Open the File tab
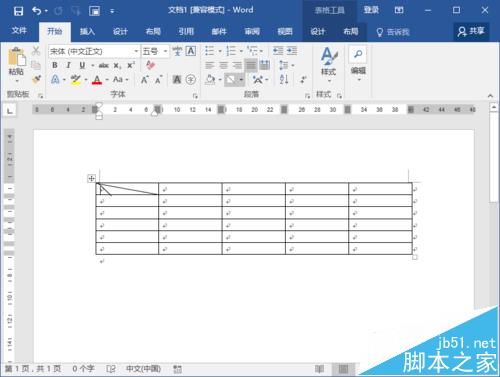The image size is (500, 377). [19, 31]
